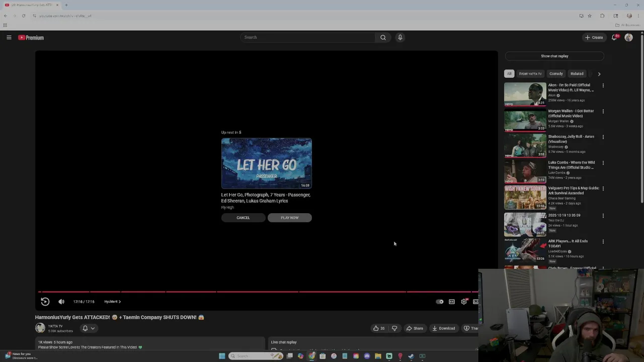Reload the page in browser toolbar
This screenshot has width=644, height=362.
click(23, 16)
